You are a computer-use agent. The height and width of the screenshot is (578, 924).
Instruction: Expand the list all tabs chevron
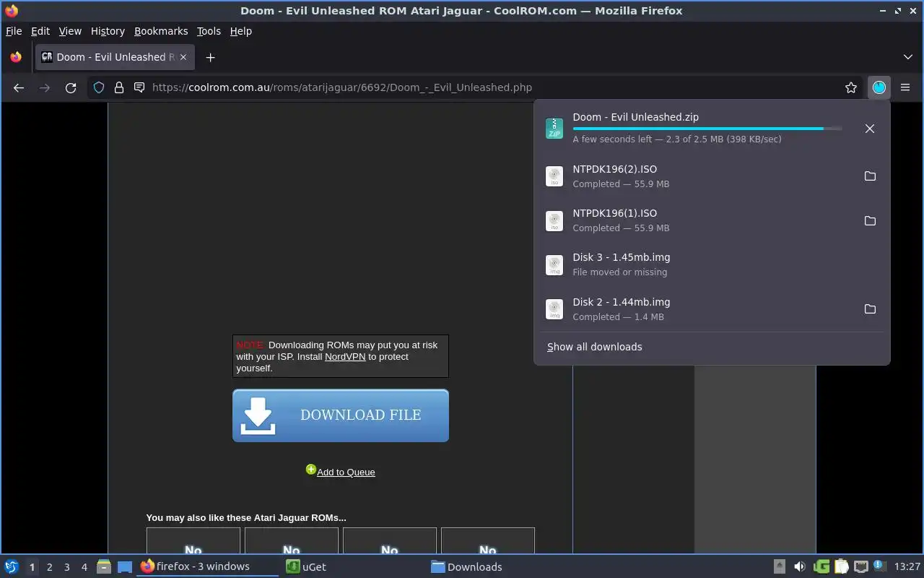(908, 57)
